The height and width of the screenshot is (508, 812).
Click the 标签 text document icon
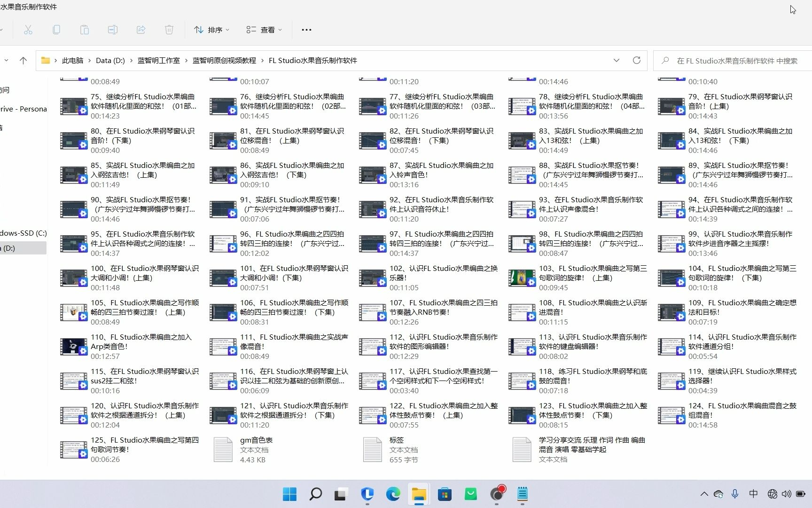click(x=373, y=450)
